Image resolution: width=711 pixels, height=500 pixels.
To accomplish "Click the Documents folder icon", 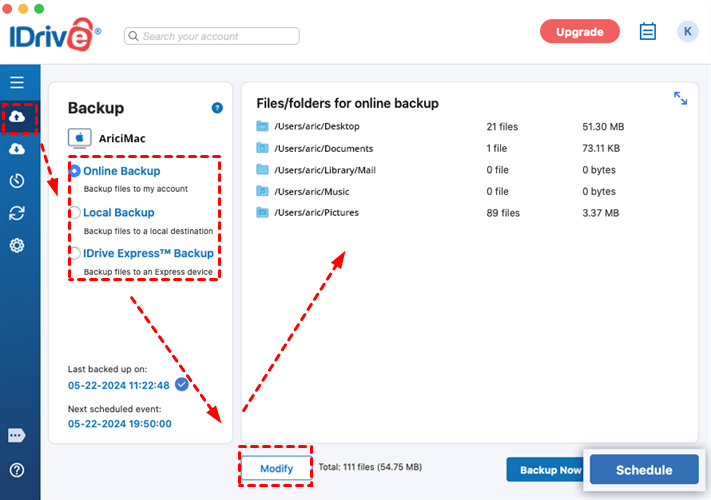I will click(262, 148).
